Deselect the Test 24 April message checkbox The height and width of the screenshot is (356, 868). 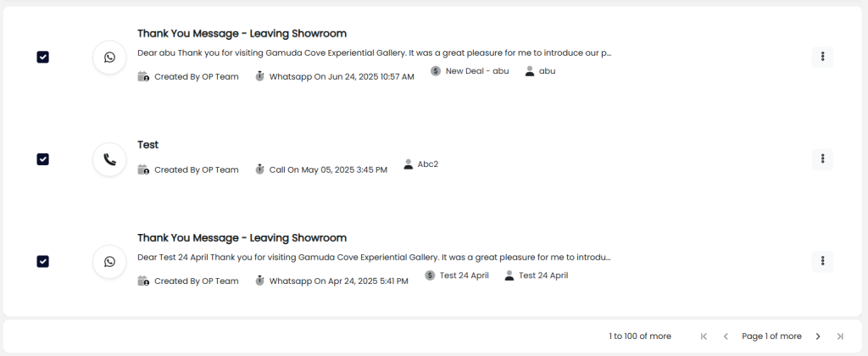(x=43, y=261)
